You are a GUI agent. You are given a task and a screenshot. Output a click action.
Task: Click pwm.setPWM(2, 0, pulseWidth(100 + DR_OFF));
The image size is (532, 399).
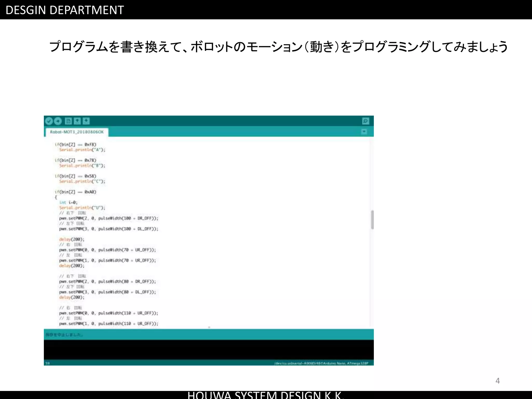click(109, 218)
